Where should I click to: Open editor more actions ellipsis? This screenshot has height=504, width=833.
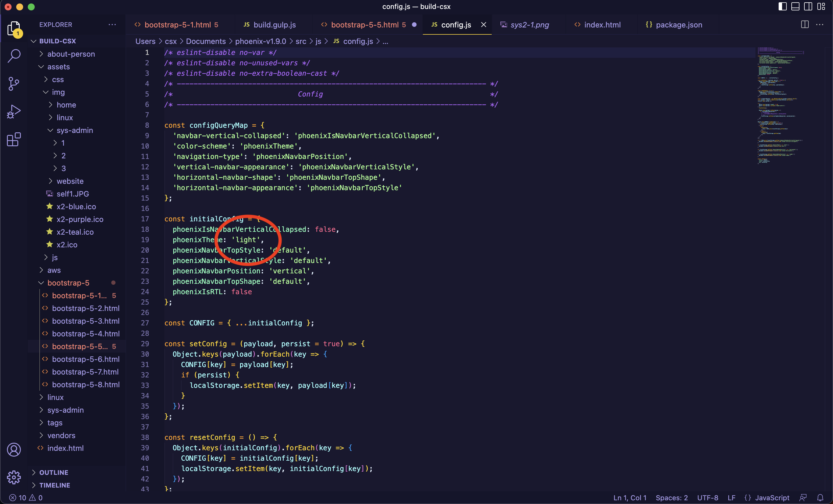[x=820, y=25]
